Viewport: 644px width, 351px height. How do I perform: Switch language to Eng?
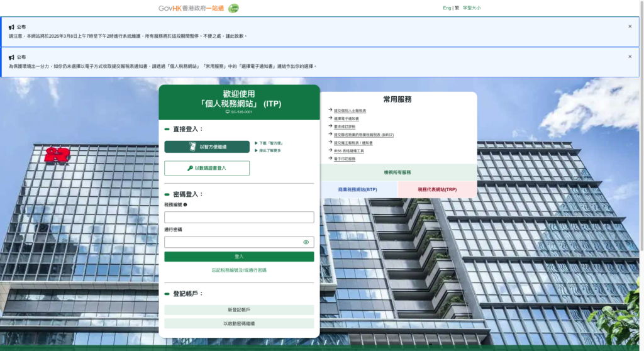pos(447,8)
